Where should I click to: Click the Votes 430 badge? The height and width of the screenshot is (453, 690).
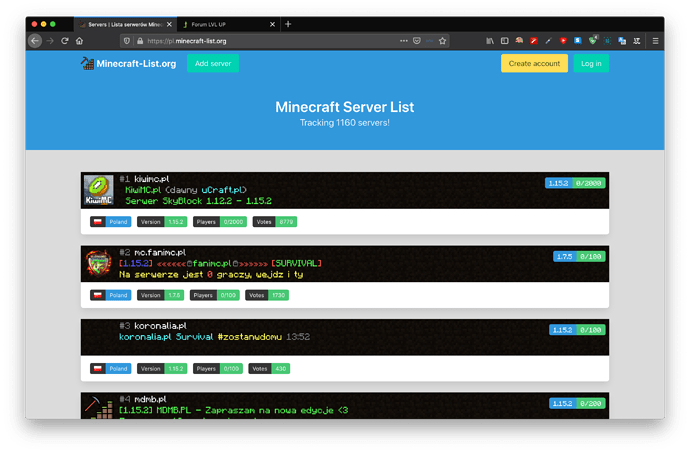[x=269, y=369]
